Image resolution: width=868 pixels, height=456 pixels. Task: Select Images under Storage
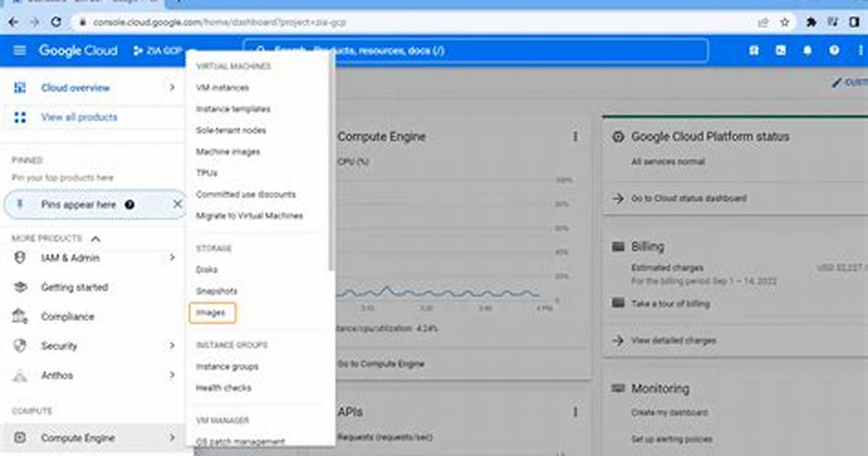click(212, 312)
